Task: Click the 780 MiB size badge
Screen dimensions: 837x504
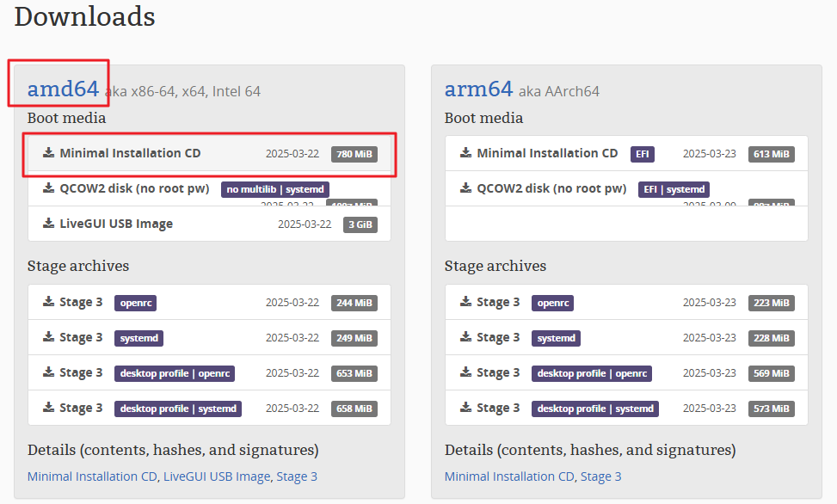Action: [354, 154]
